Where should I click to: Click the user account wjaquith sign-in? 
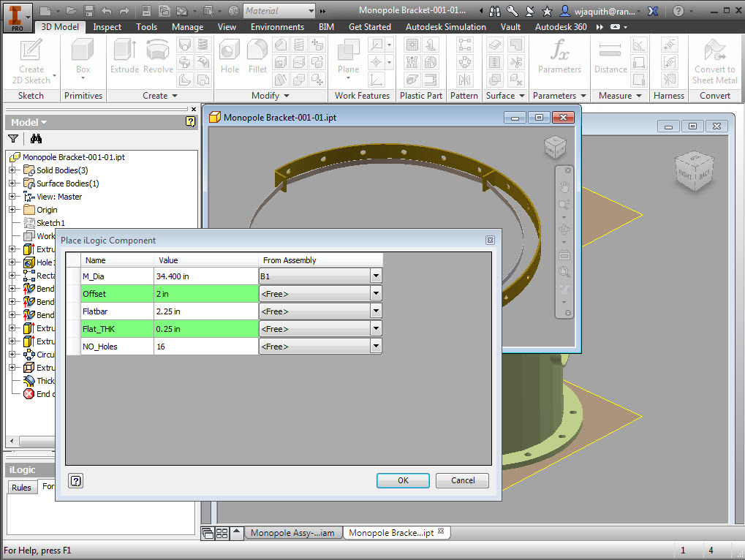[x=600, y=11]
